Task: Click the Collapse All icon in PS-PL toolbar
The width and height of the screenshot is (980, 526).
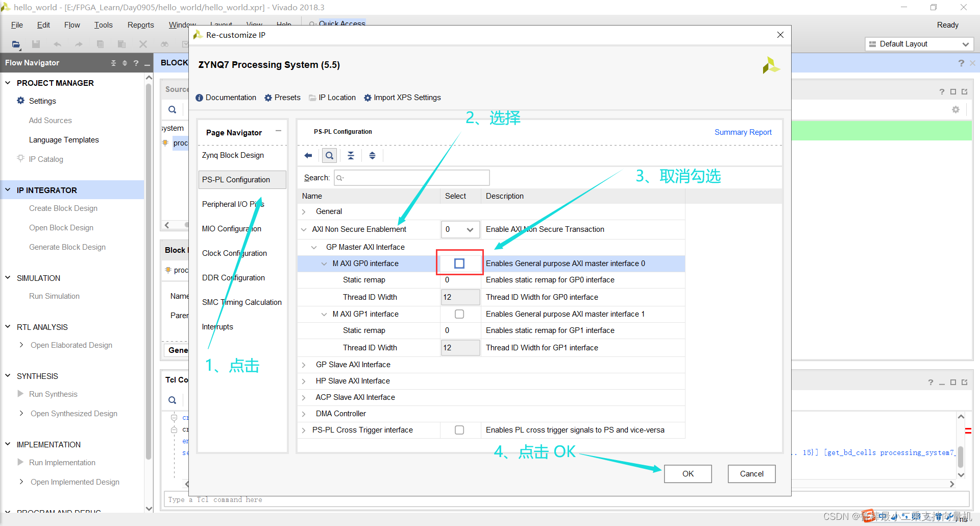Action: coord(351,155)
